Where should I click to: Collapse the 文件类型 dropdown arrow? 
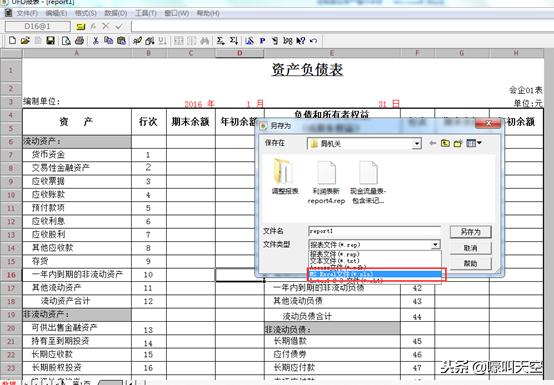point(436,244)
